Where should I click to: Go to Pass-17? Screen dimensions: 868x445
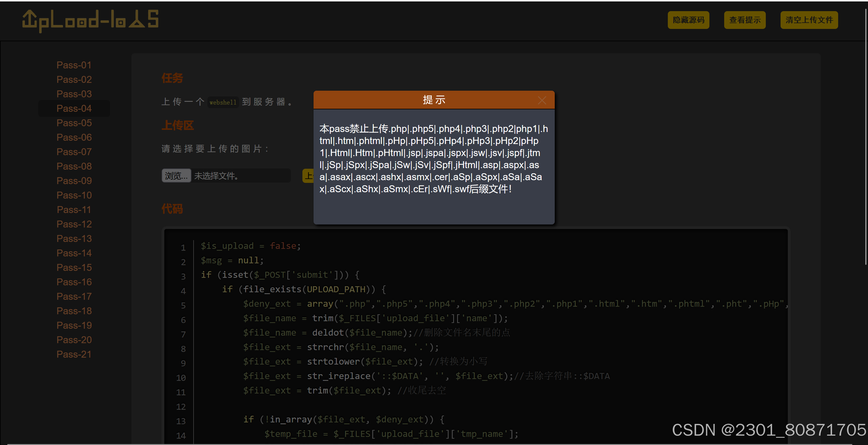[74, 296]
